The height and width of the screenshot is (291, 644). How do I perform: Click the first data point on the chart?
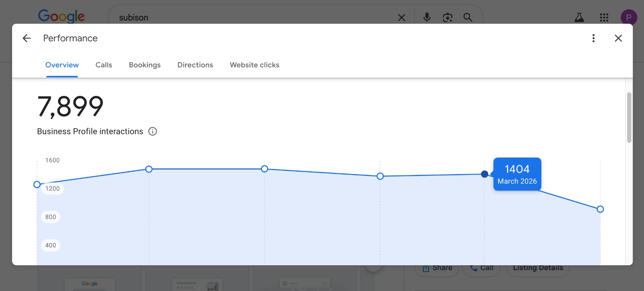coord(37,184)
